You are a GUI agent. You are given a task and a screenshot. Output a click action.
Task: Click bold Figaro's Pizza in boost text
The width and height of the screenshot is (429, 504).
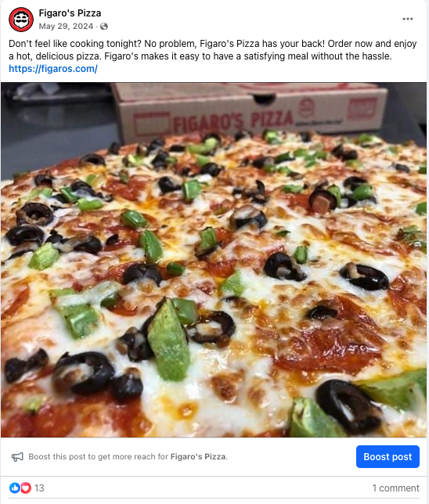click(198, 456)
